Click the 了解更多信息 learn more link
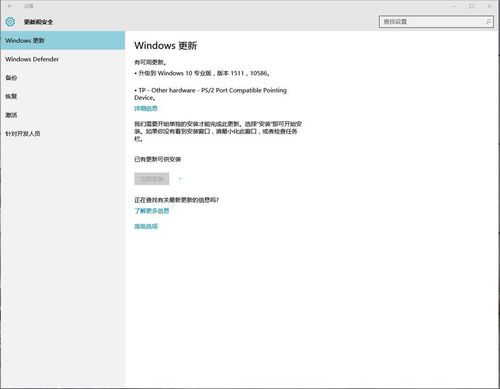This screenshot has width=500, height=389. (x=152, y=211)
